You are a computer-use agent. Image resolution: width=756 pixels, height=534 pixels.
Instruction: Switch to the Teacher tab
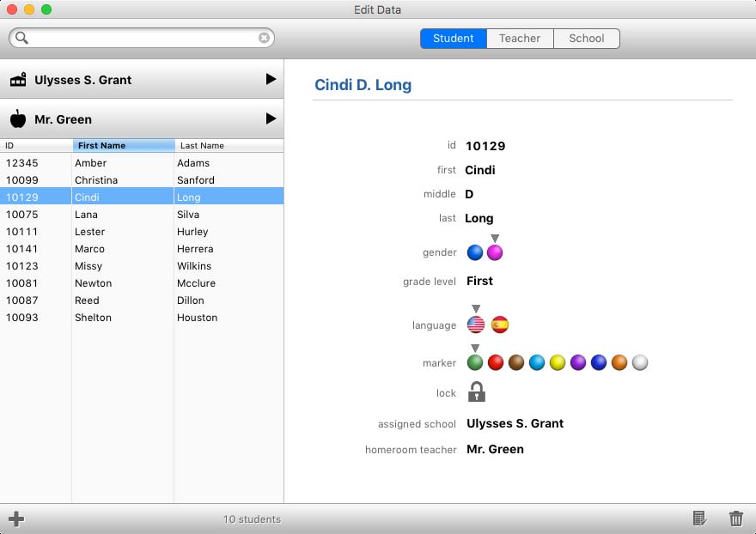[x=520, y=39]
